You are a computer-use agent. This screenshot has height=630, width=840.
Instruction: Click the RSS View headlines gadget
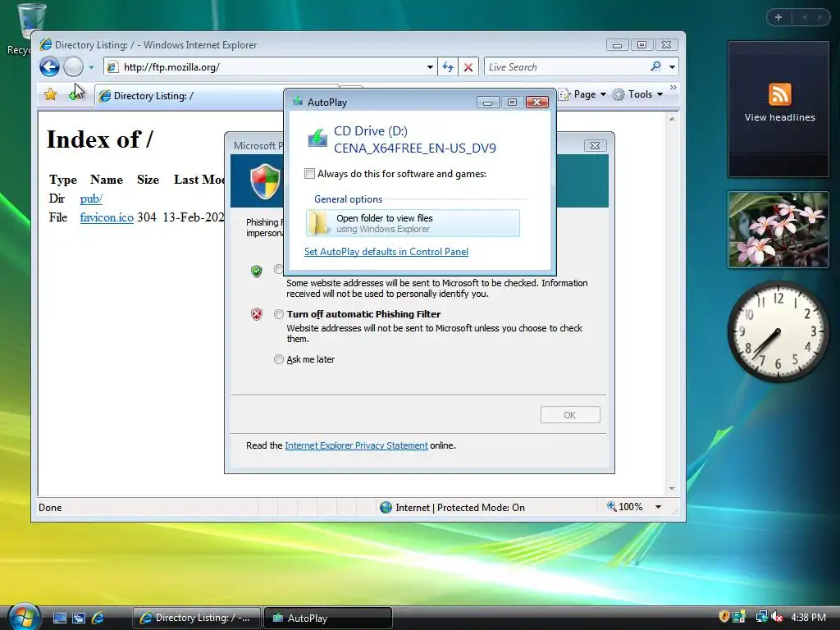(x=779, y=109)
